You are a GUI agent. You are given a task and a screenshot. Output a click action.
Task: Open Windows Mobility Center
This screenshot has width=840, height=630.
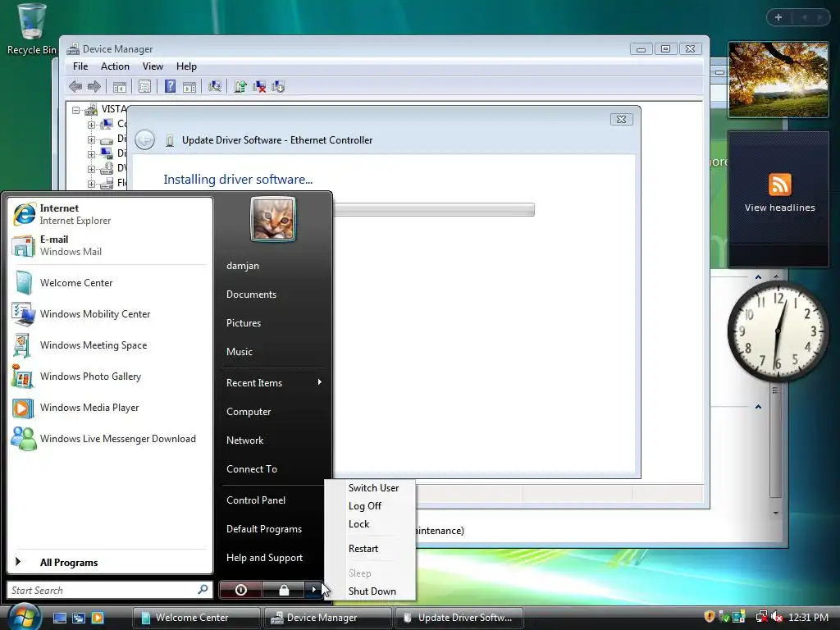(x=110, y=314)
